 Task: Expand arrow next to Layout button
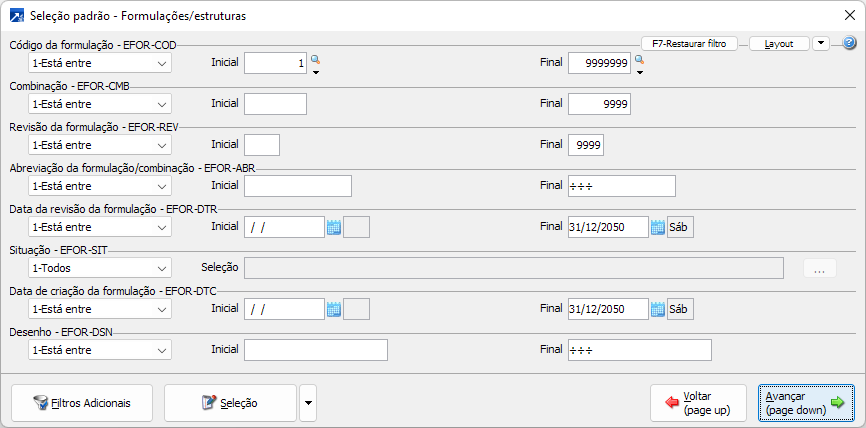click(x=820, y=44)
